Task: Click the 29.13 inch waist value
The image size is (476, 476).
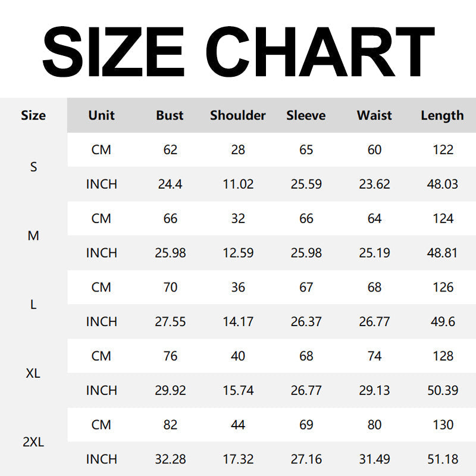Action: point(374,390)
